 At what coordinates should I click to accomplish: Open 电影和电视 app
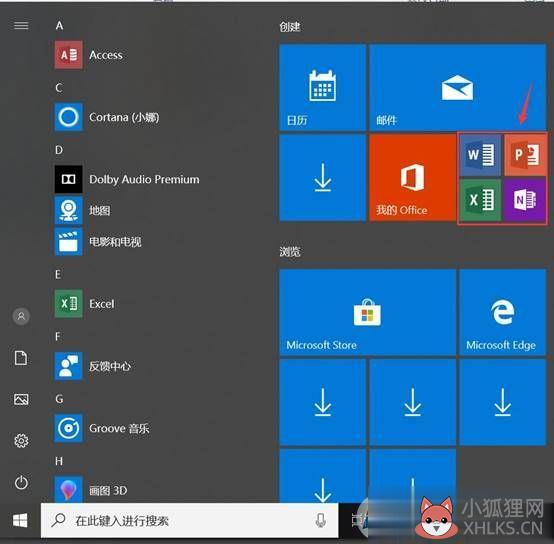(x=98, y=242)
